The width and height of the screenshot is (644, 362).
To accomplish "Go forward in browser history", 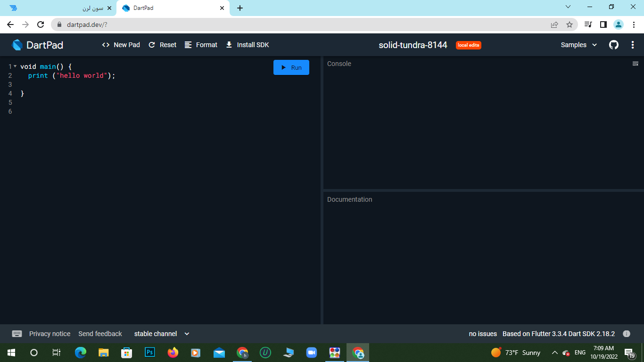I will (x=25, y=25).
